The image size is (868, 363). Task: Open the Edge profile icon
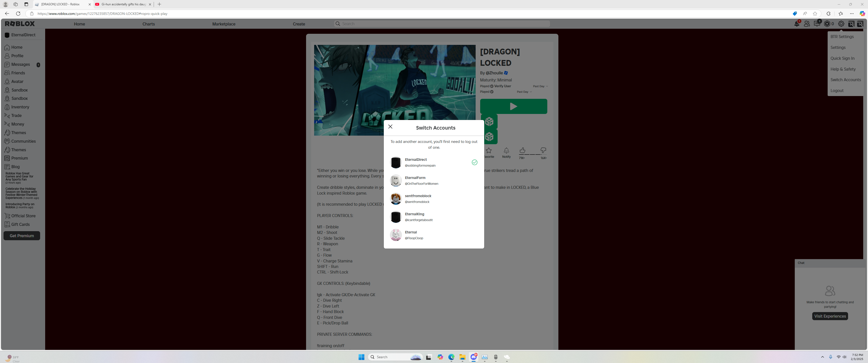tap(5, 4)
